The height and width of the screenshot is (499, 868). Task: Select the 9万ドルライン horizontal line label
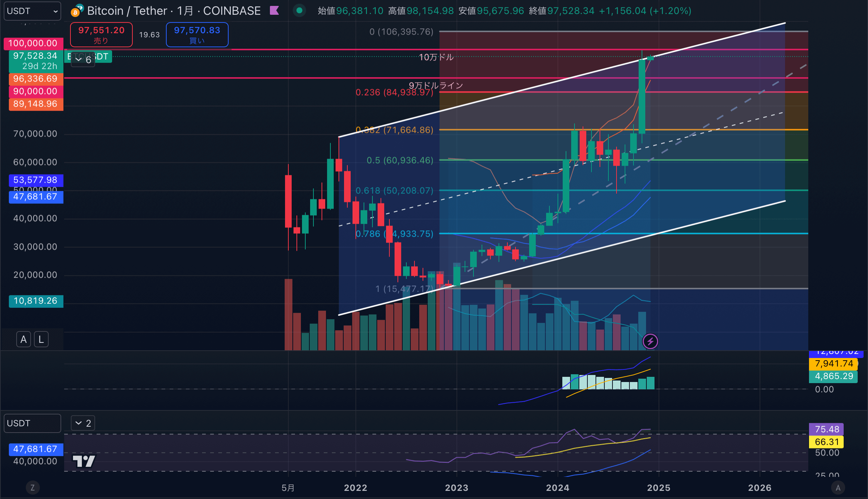pyautogui.click(x=436, y=85)
